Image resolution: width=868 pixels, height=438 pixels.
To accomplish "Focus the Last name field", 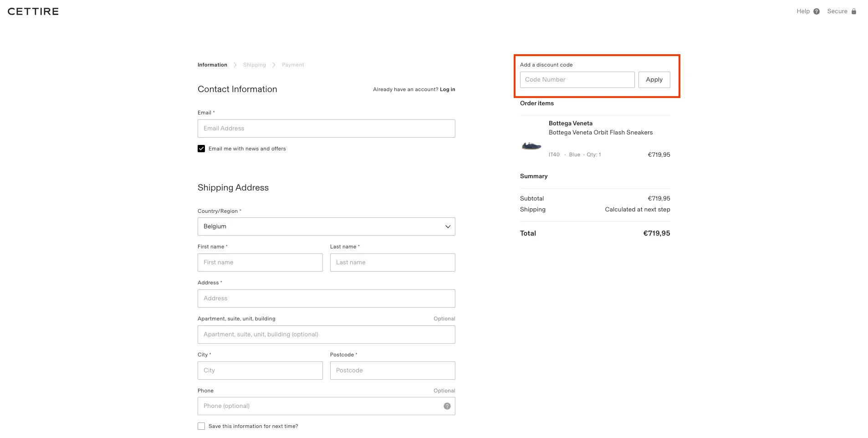I will [393, 263].
